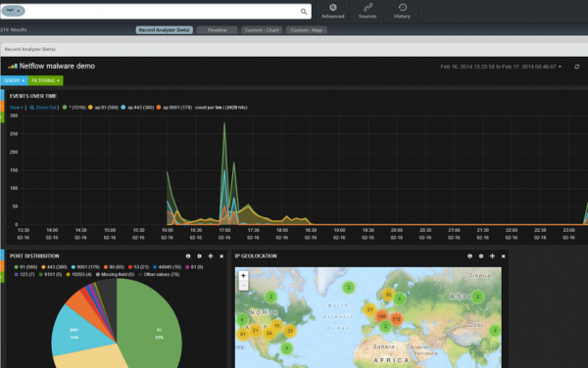Click the 33 cluster marker on US east coast
This screenshot has width=588, height=368.
tap(290, 331)
